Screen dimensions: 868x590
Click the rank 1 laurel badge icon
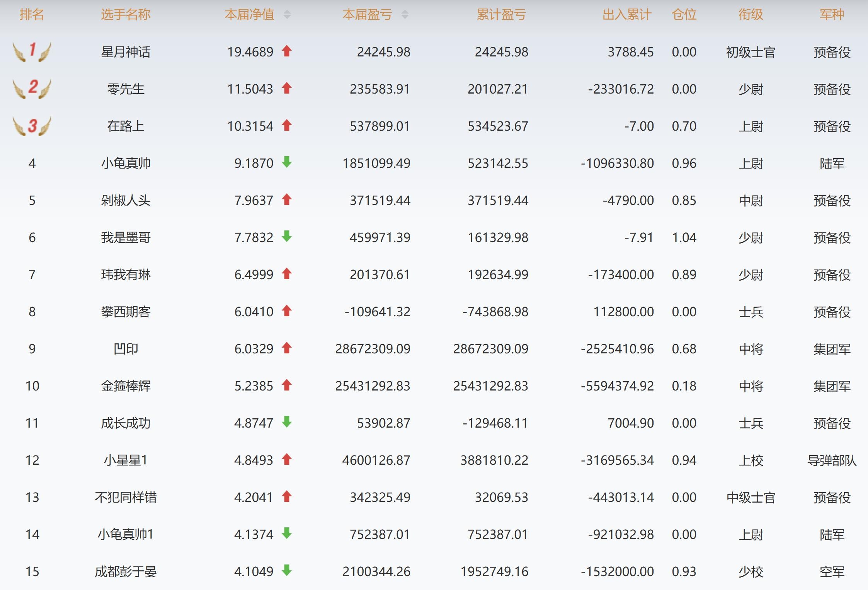pyautogui.click(x=32, y=51)
